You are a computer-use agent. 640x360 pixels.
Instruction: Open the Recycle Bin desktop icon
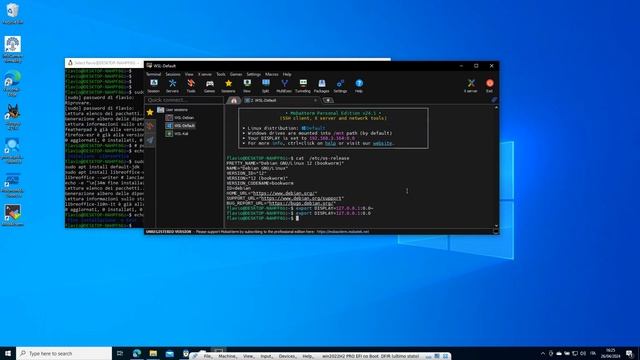pos(13,13)
